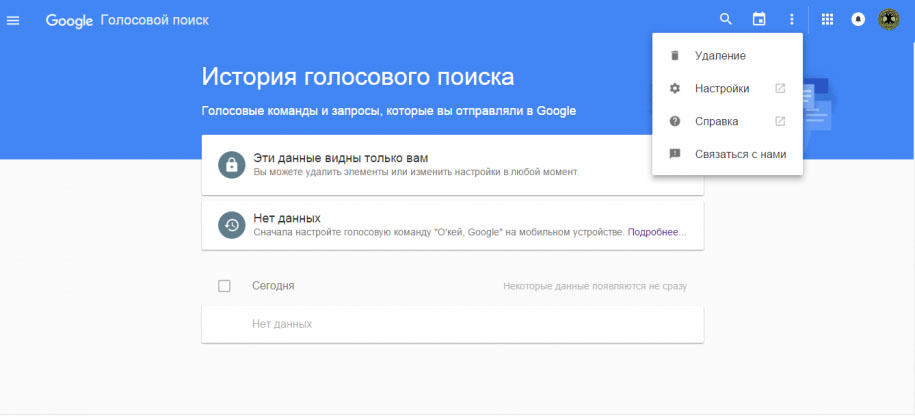Click Сначала настройте голосовую команду text

(439, 232)
